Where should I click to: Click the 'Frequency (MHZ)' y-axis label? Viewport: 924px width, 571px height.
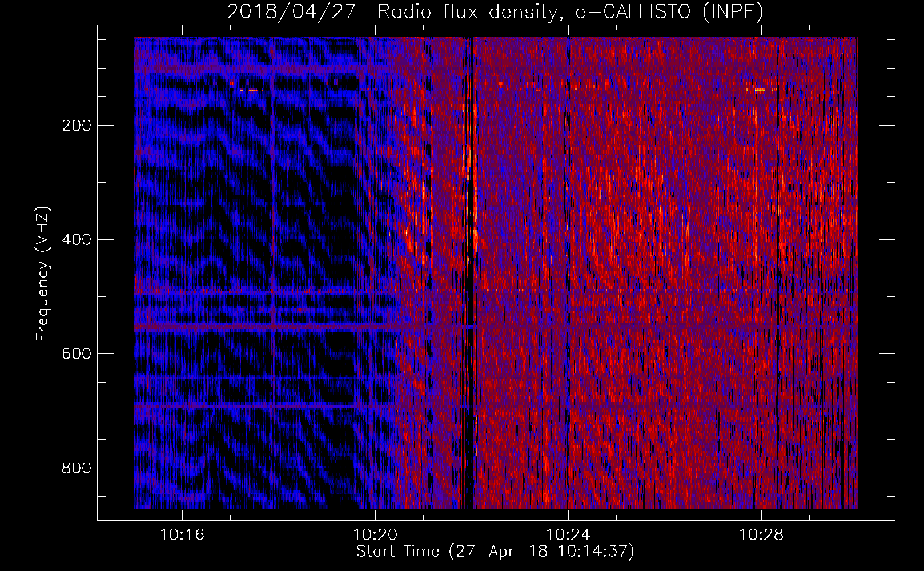(x=43, y=274)
